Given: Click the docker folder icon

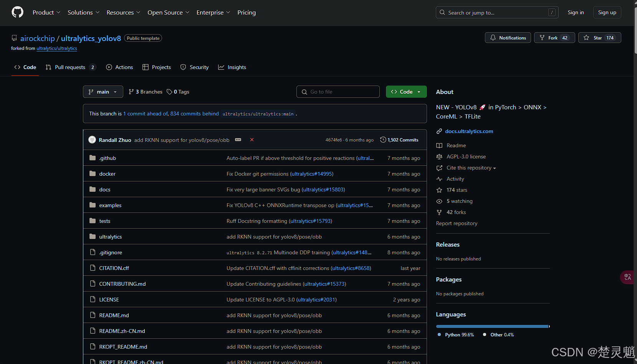Looking at the screenshot, I should 93,173.
